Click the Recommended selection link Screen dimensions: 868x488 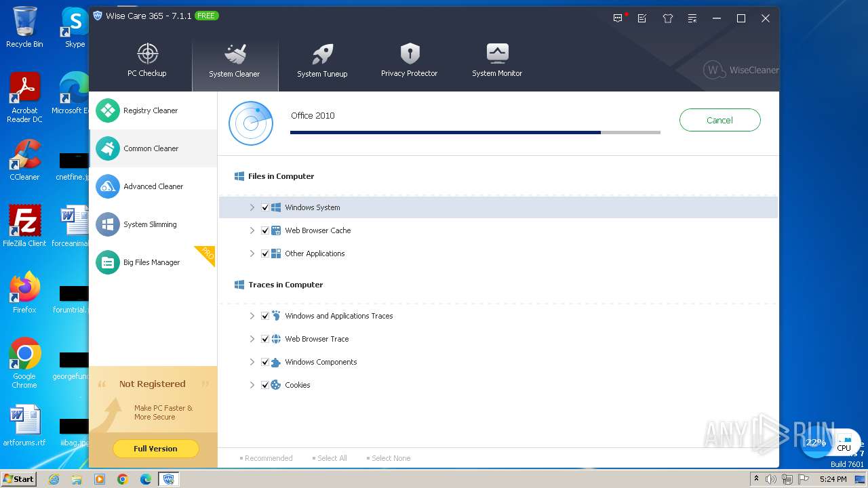267,458
